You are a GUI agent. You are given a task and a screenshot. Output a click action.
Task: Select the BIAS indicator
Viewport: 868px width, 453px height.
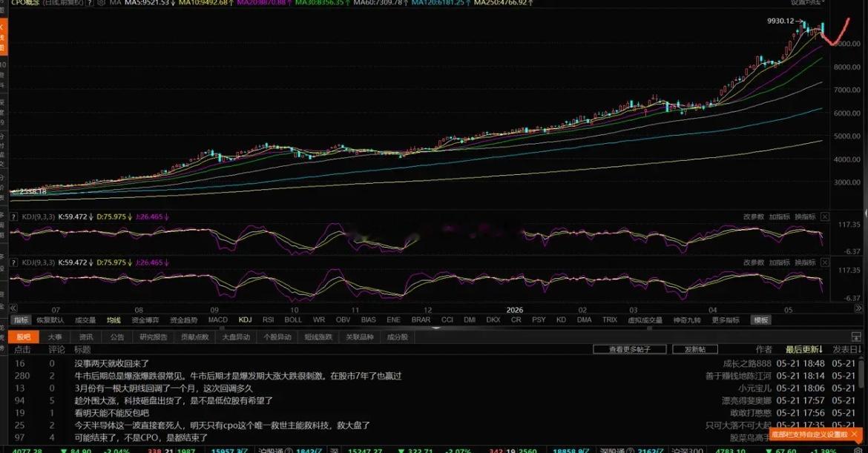point(368,320)
